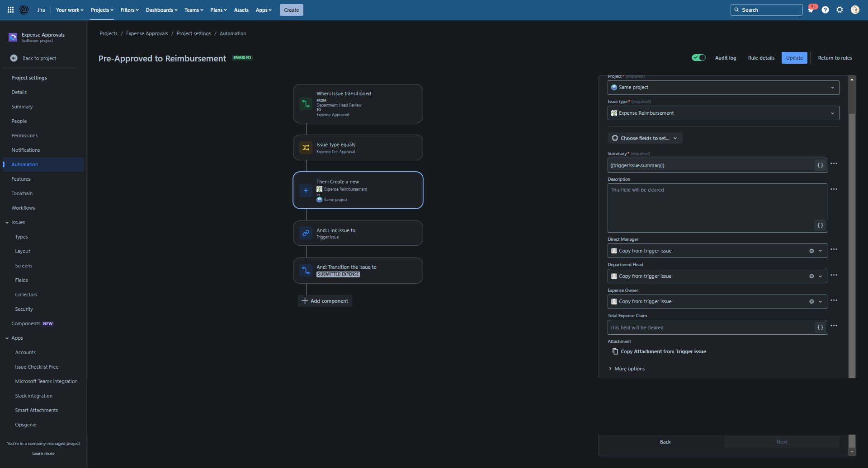Open the help question mark icon
Screen dimensions: 868x468
[826, 10]
